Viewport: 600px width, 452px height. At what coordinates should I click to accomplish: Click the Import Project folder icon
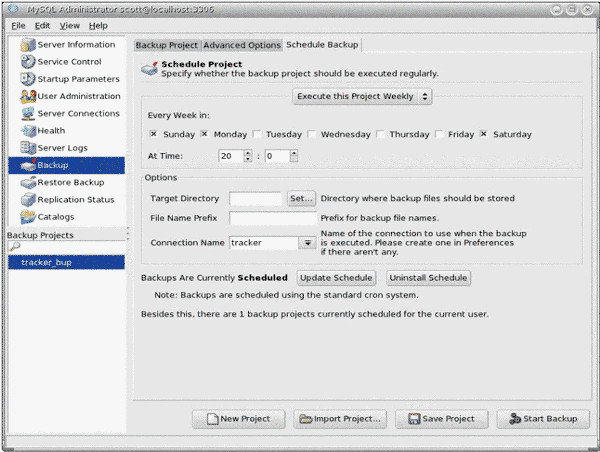pos(306,419)
